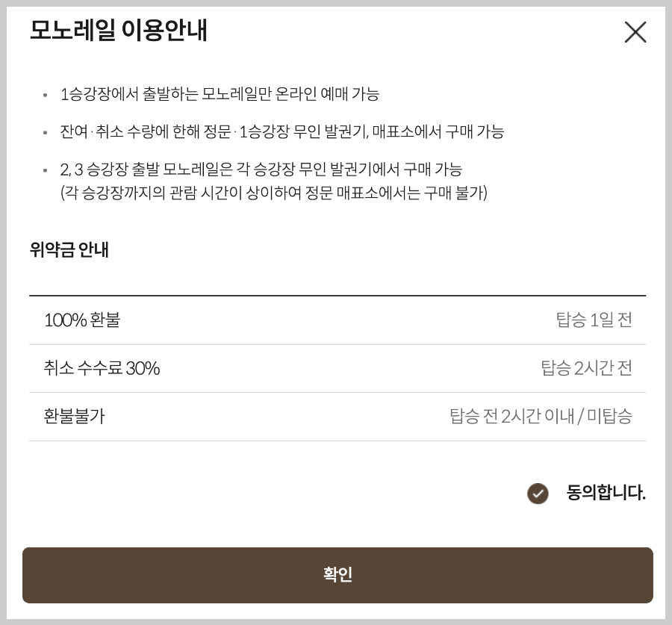Select the 탑승 1일 전 cell text

[x=594, y=319]
